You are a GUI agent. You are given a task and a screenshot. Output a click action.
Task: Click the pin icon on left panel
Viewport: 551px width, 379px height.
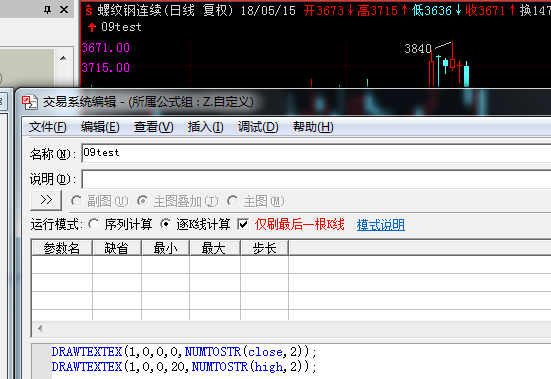click(47, 9)
